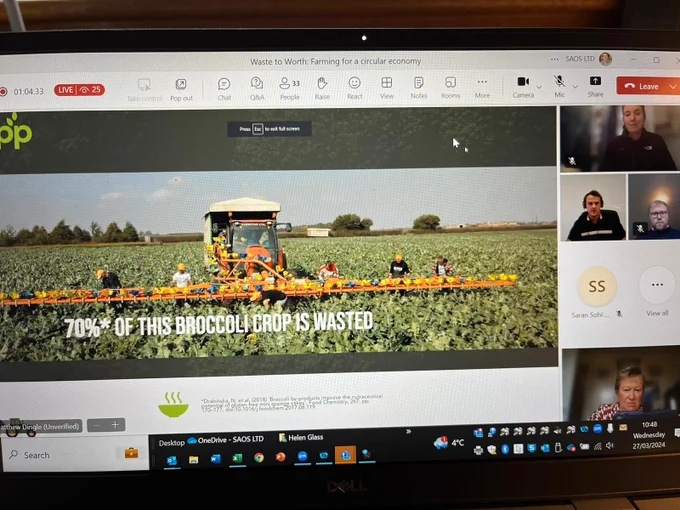This screenshot has width=680, height=510.
Task: Click the LIVE viewer count badge
Action: pyautogui.click(x=79, y=90)
